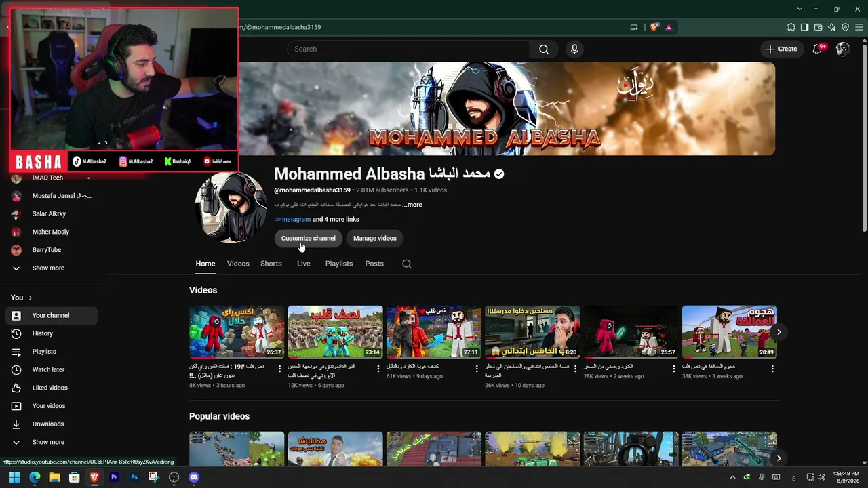The width and height of the screenshot is (868, 488).
Task: Click the Brave Rewards triangle icon
Action: point(669,27)
